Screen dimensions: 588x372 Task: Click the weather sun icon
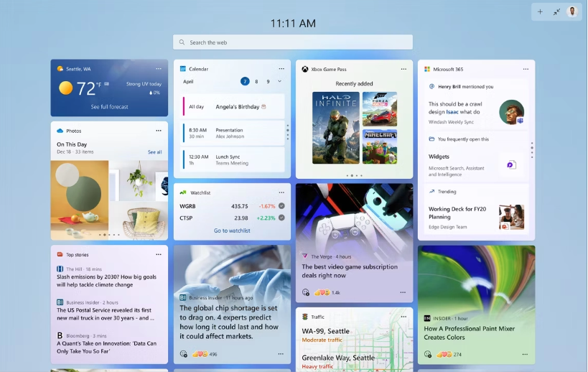point(65,88)
